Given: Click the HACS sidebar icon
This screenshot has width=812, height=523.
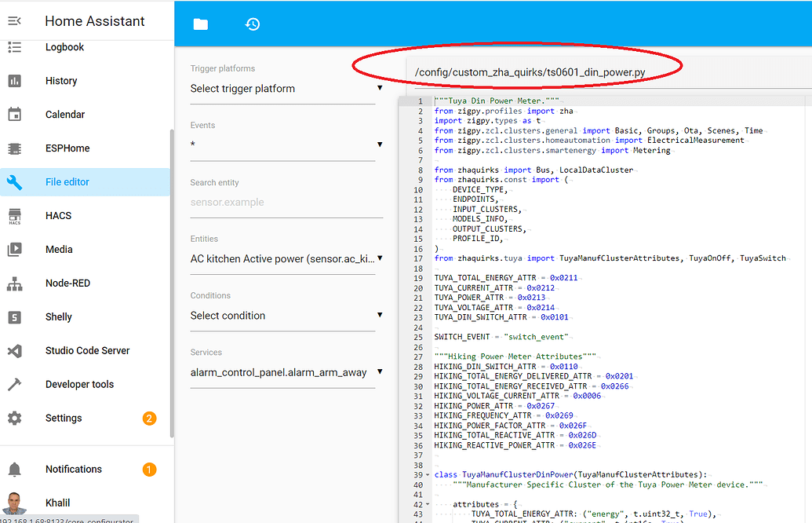Looking at the screenshot, I should (x=15, y=216).
